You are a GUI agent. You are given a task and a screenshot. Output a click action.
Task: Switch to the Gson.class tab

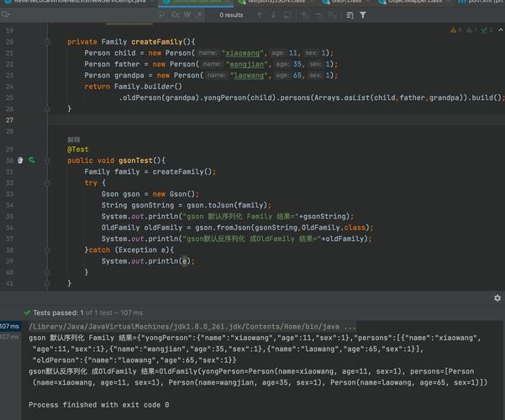(346, 2)
